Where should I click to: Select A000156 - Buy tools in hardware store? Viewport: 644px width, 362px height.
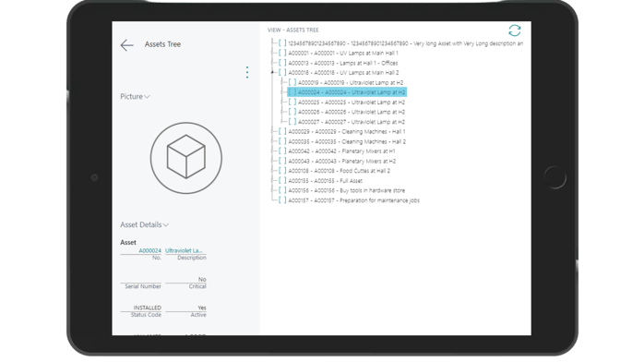click(x=347, y=190)
